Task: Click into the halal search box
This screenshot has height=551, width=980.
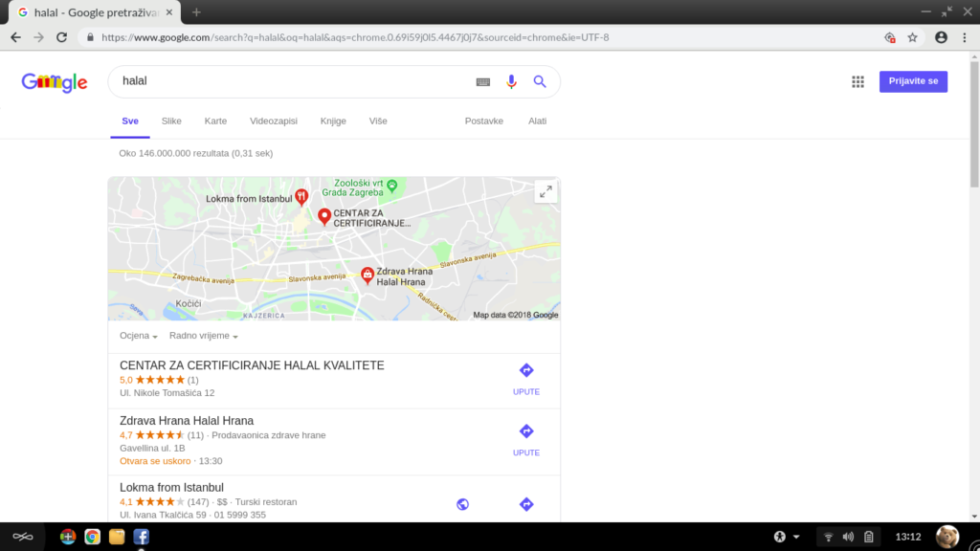Action: [287, 81]
